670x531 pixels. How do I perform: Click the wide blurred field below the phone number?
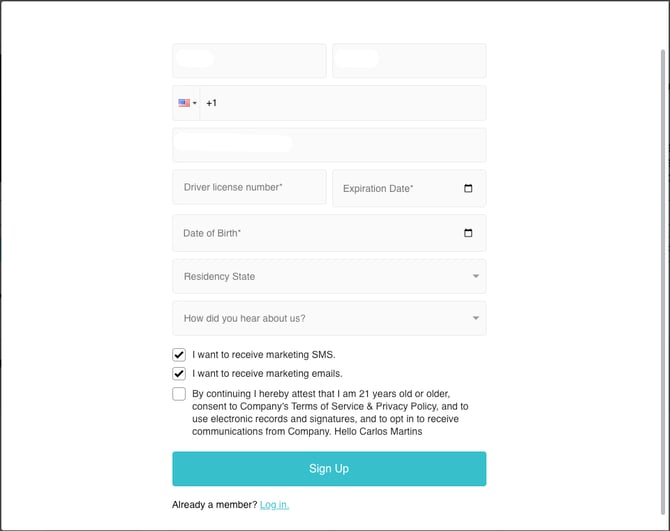click(329, 145)
